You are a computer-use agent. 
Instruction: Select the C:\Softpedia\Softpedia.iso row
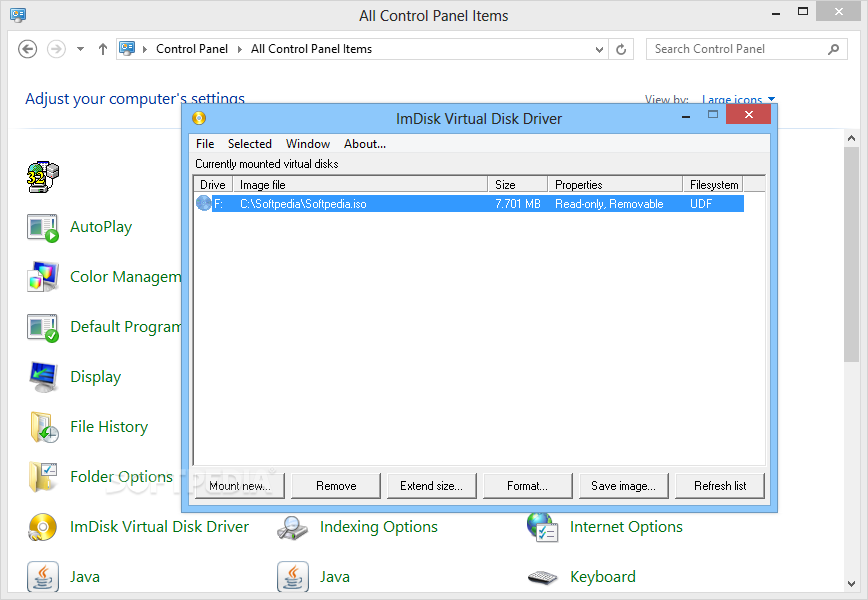pyautogui.click(x=469, y=203)
